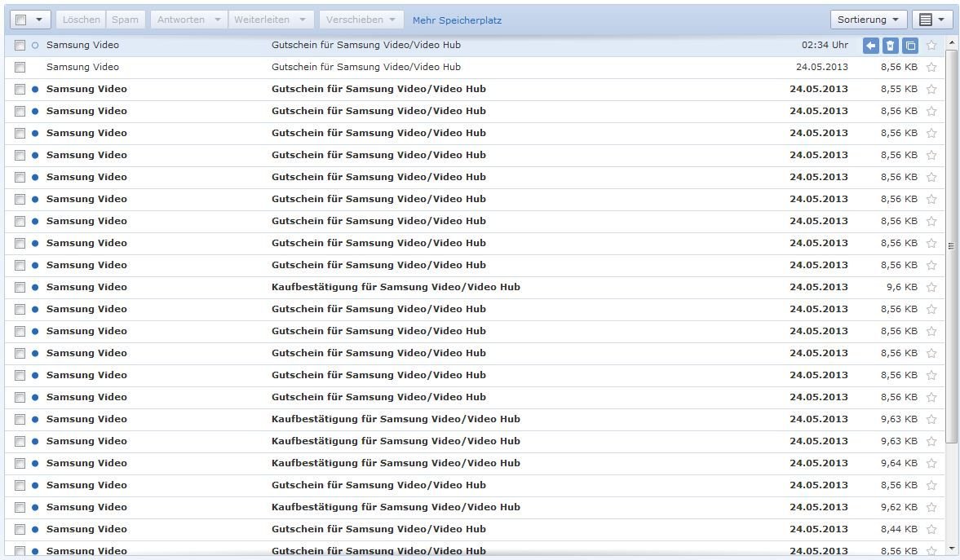Star the mail sized 9,64 KB

(931, 464)
